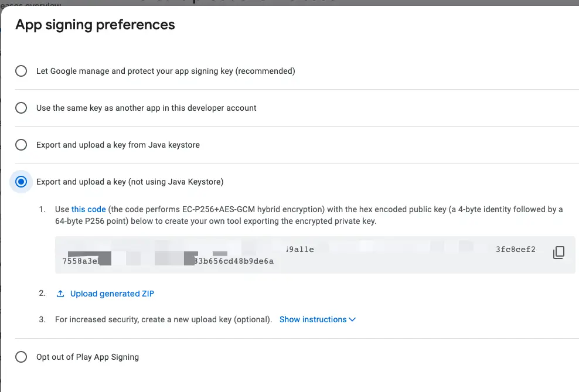
Task: Choose Export from Java keystore radio button
Action: (21, 145)
